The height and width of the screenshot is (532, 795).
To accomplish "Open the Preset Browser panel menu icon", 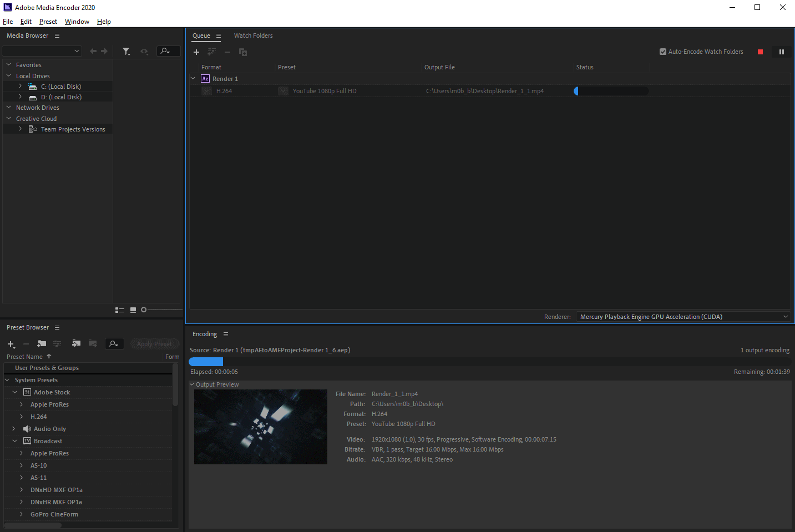I will pos(57,327).
